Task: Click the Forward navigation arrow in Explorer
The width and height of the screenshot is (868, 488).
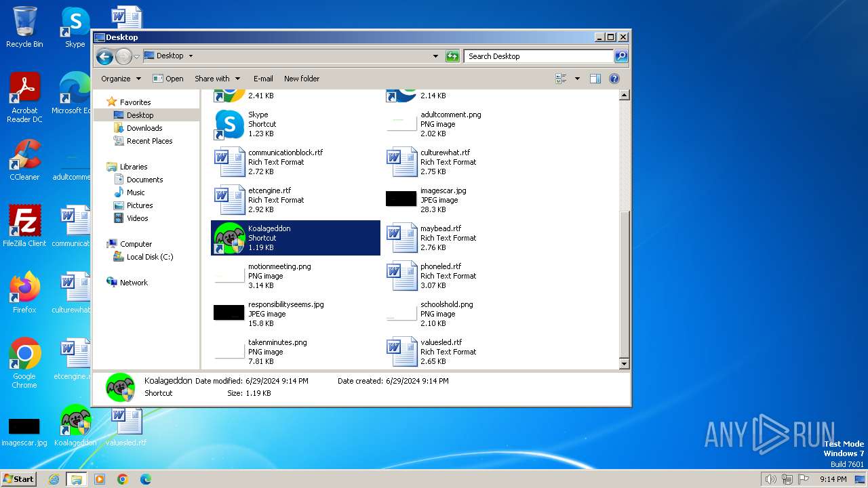Action: (x=123, y=56)
